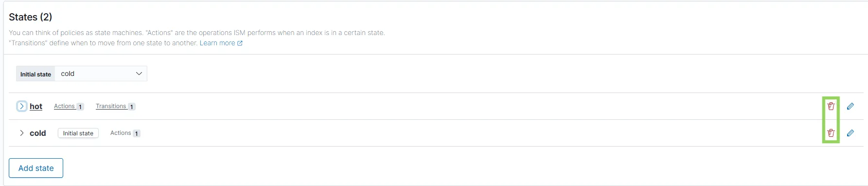Click the Actions count badge for cold
Screen dimensions: 868x186
(137, 133)
